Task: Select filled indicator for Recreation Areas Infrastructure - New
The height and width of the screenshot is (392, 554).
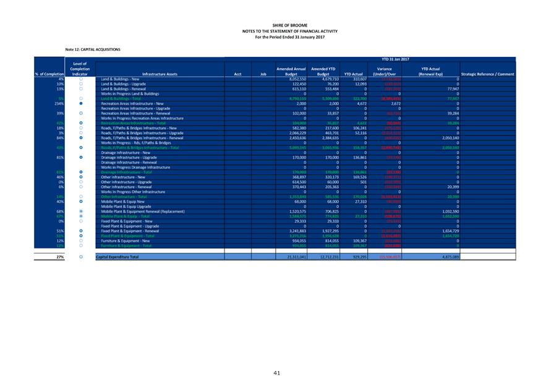Action: 80,104
